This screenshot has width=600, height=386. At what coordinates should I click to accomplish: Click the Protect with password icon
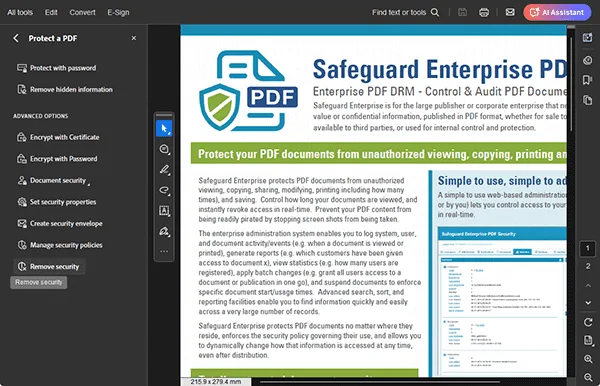pyautogui.click(x=22, y=68)
